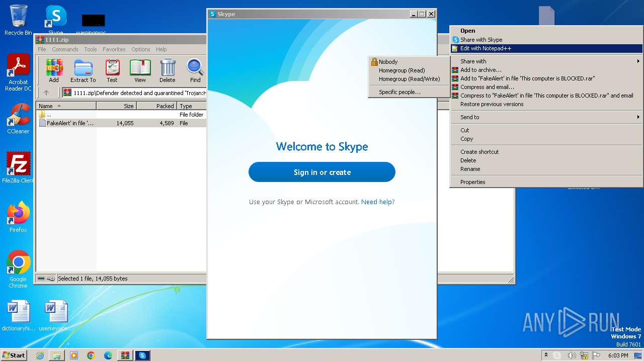Click the taskbar clock showing 6:03 PM
Screen dimensions: 644x362
(618, 355)
